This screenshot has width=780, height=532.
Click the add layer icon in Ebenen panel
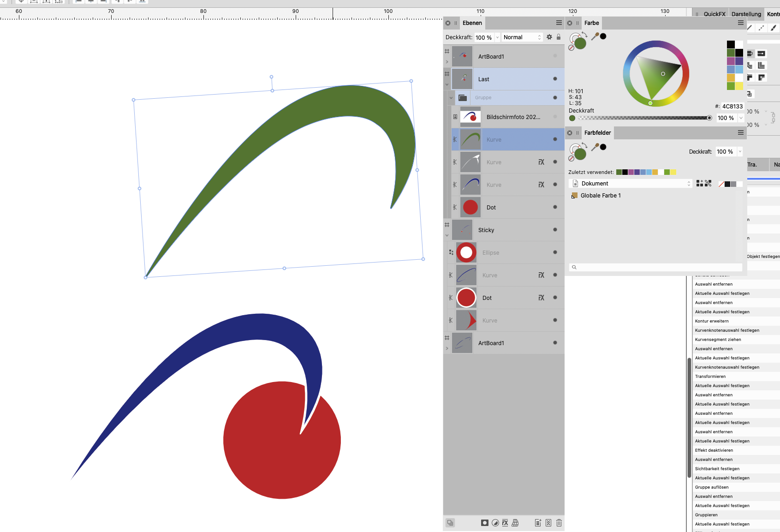[538, 523]
